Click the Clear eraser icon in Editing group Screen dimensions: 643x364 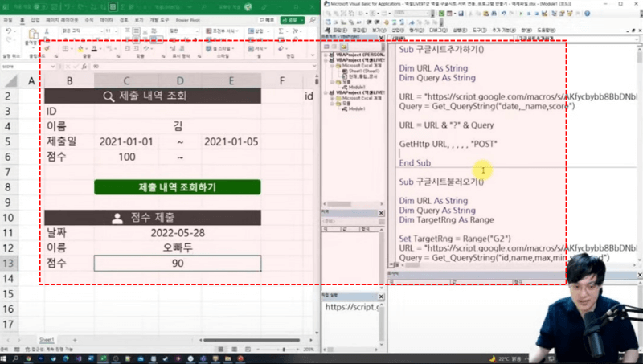tap(281, 48)
